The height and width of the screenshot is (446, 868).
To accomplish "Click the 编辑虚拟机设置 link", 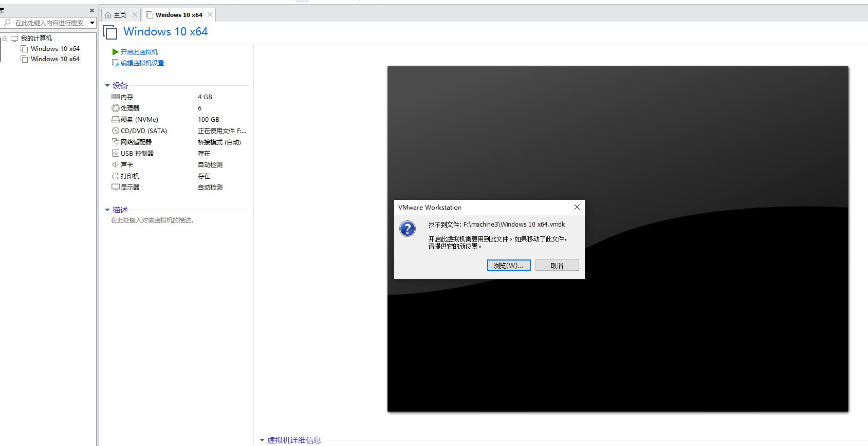I will tap(142, 63).
